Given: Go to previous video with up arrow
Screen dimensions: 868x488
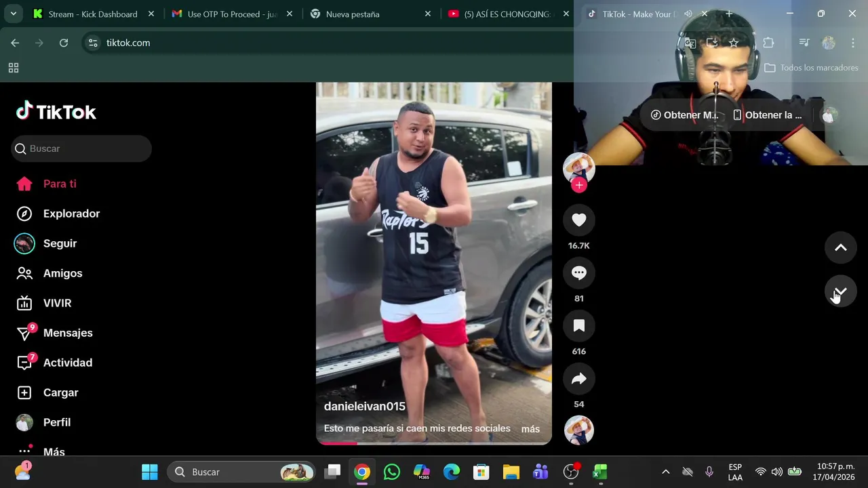Looking at the screenshot, I should click(841, 247).
